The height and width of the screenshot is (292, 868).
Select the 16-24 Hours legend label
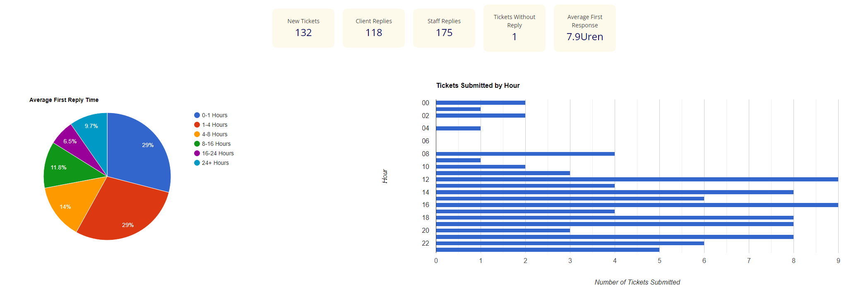click(218, 153)
